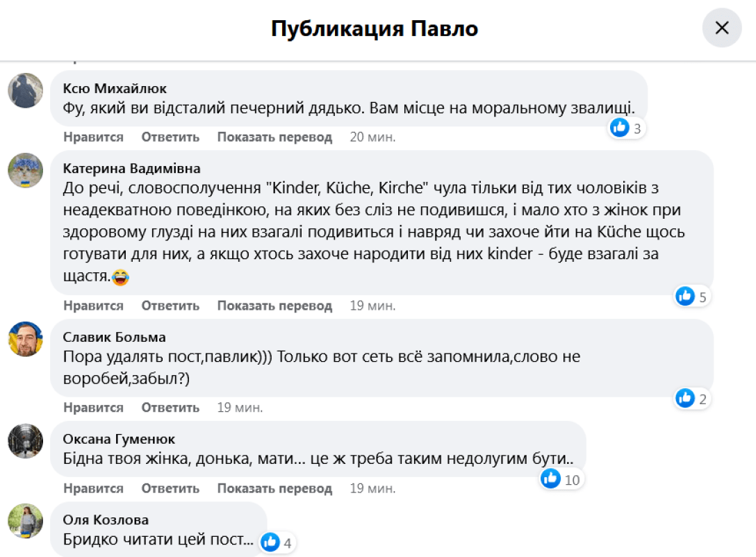Reply to Ксю Михайлюк's comment
Image resolution: width=756 pixels, height=557 pixels.
(170, 137)
